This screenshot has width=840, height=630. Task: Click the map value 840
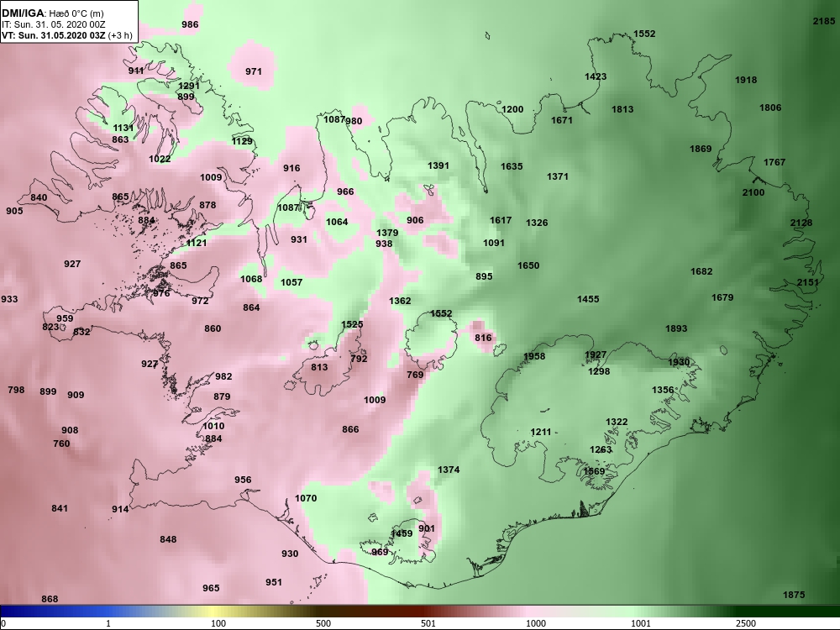click(39, 197)
